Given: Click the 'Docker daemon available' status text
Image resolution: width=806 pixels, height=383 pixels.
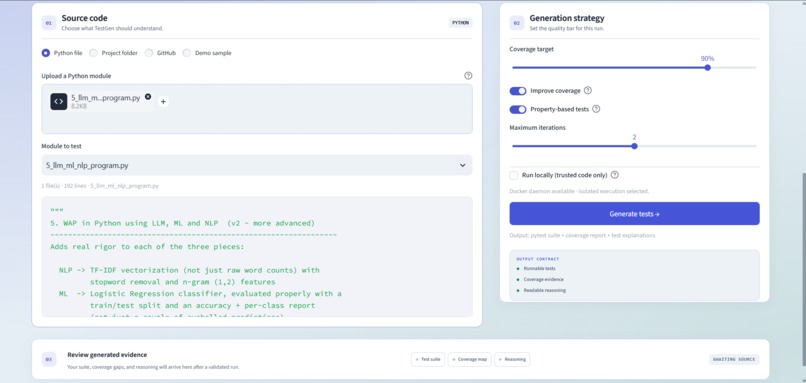Looking at the screenshot, I should point(579,191).
